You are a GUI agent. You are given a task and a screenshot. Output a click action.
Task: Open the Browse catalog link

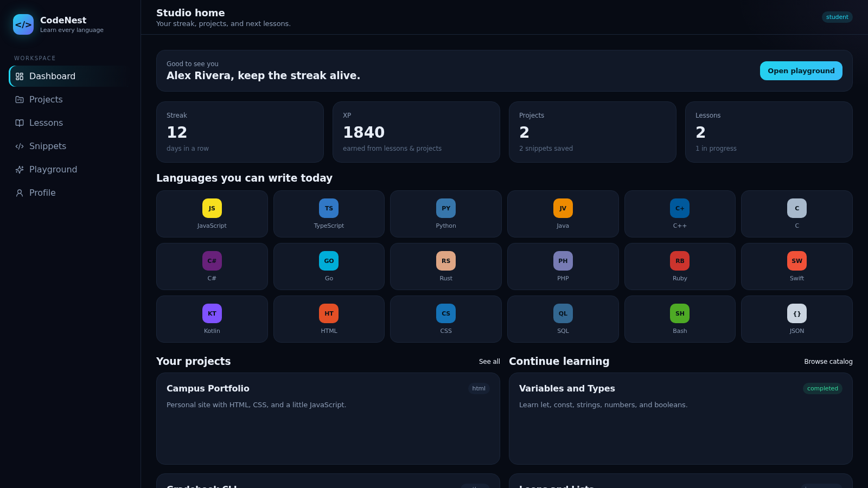pos(828,362)
